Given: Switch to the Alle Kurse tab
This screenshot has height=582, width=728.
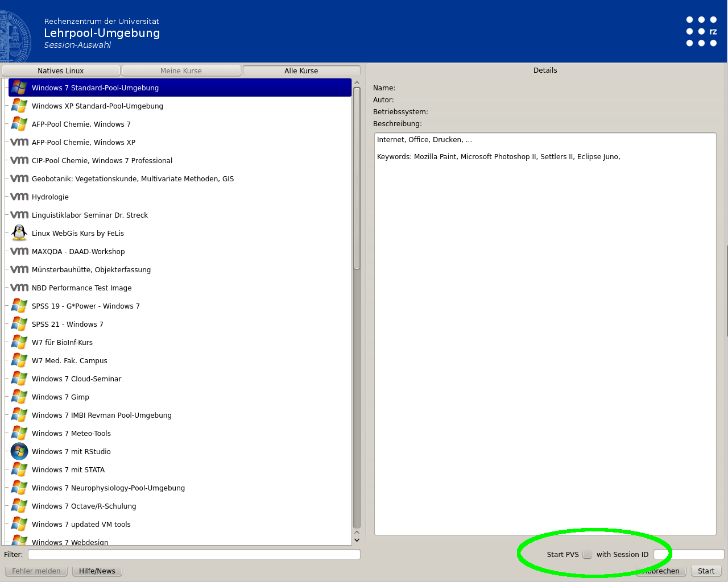Looking at the screenshot, I should click(301, 71).
